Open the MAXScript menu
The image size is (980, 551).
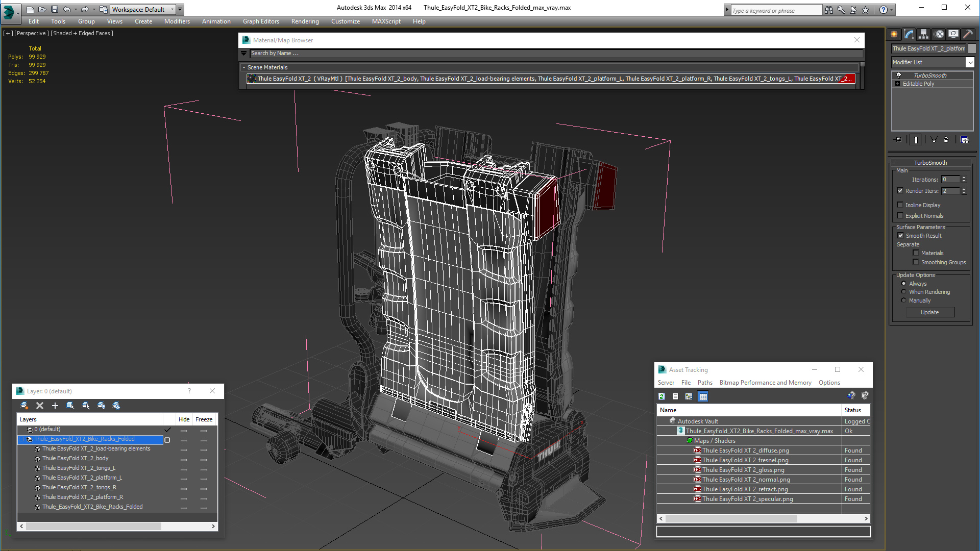pos(386,21)
